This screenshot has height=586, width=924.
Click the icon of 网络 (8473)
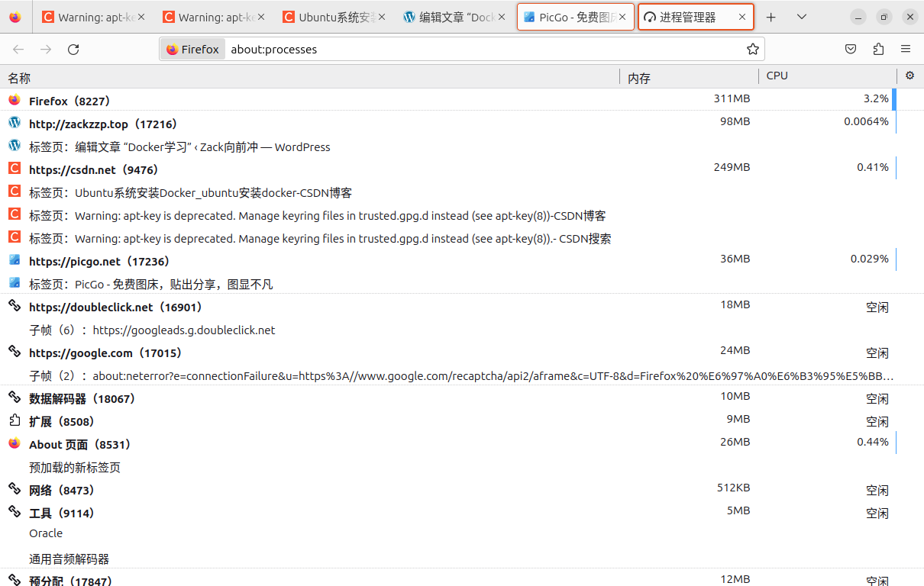(14, 488)
